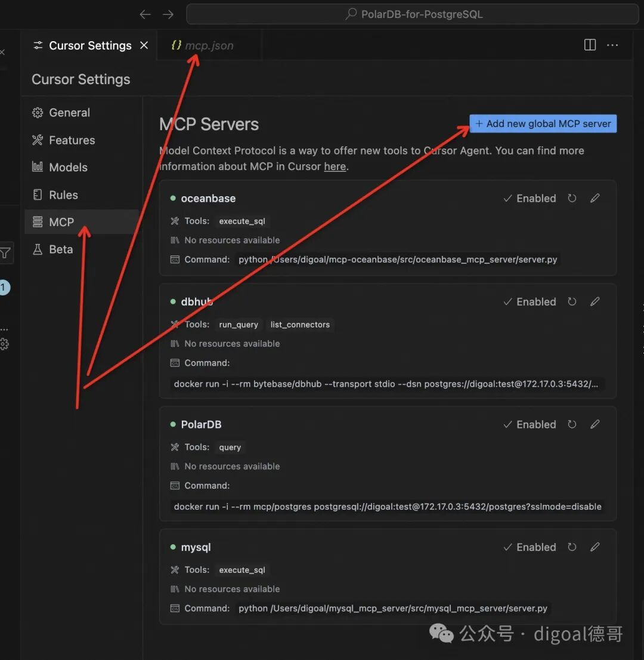Refresh the PolarDB MCP server
This screenshot has width=644, height=660.
(572, 424)
